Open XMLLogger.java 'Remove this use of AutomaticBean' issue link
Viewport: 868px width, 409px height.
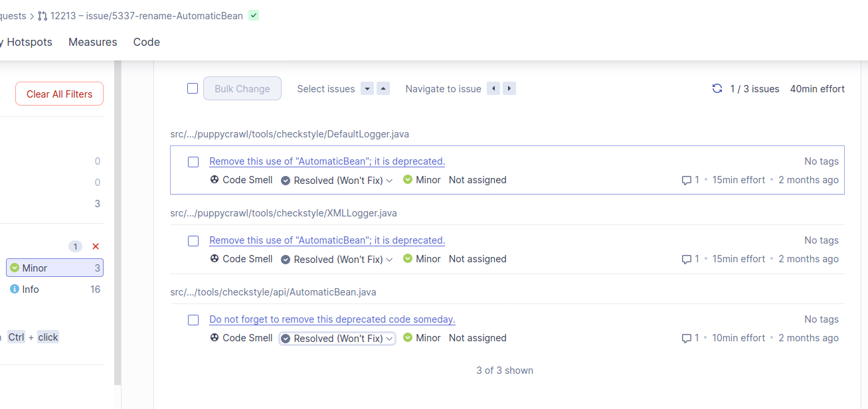[x=327, y=240]
